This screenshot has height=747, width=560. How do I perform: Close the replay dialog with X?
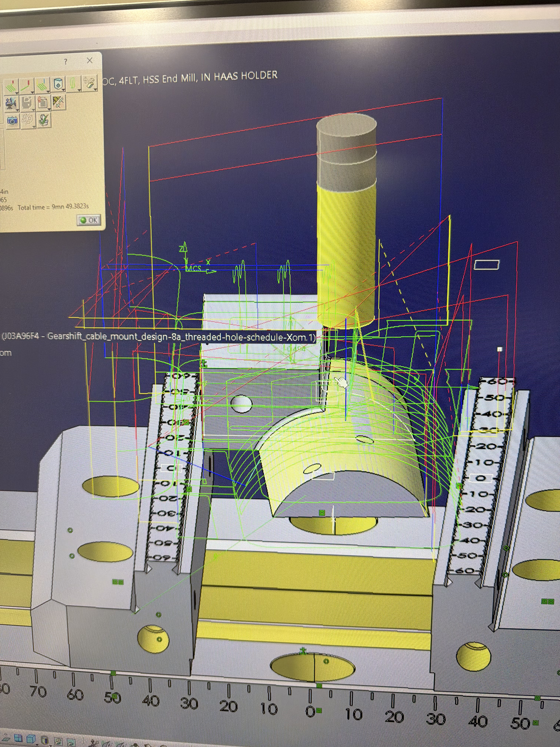90,60
